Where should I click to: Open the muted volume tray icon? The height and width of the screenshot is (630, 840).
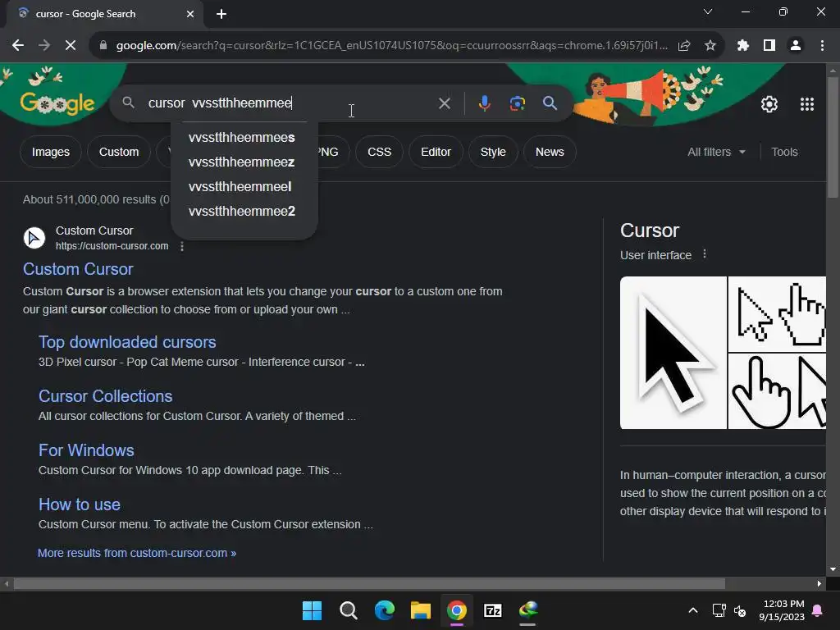point(740,610)
